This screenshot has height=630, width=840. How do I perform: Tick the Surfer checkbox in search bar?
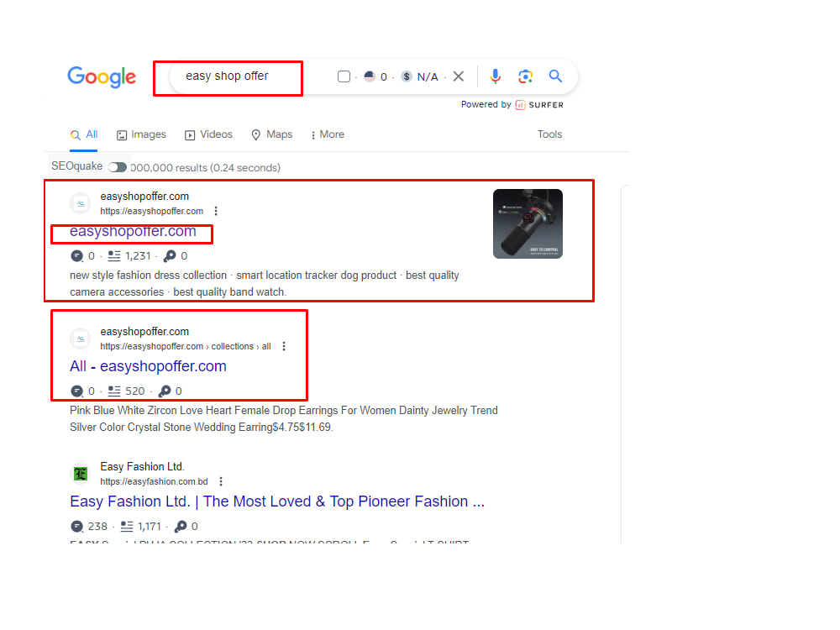point(344,76)
